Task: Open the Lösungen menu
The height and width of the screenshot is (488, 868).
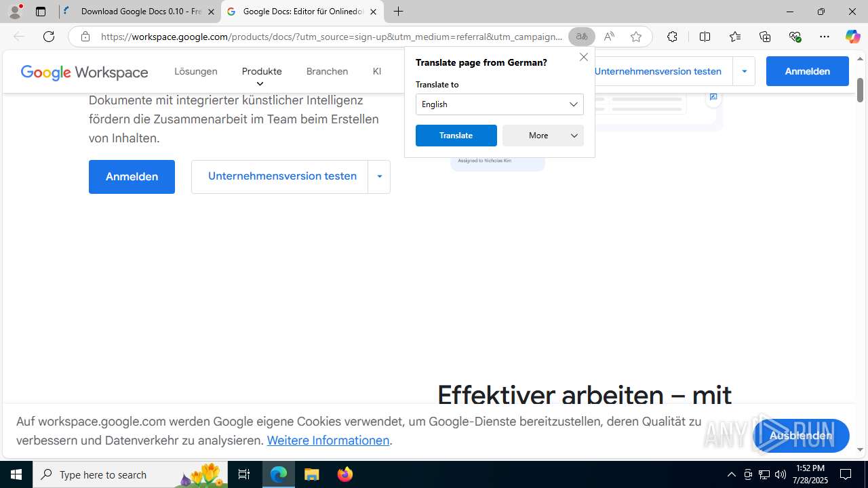Action: pos(196,71)
